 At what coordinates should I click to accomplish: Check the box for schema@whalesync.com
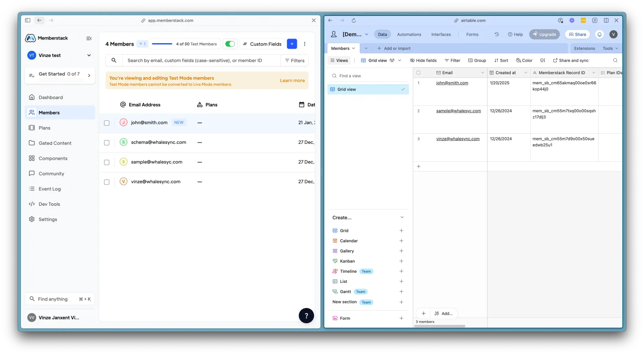pos(106,143)
